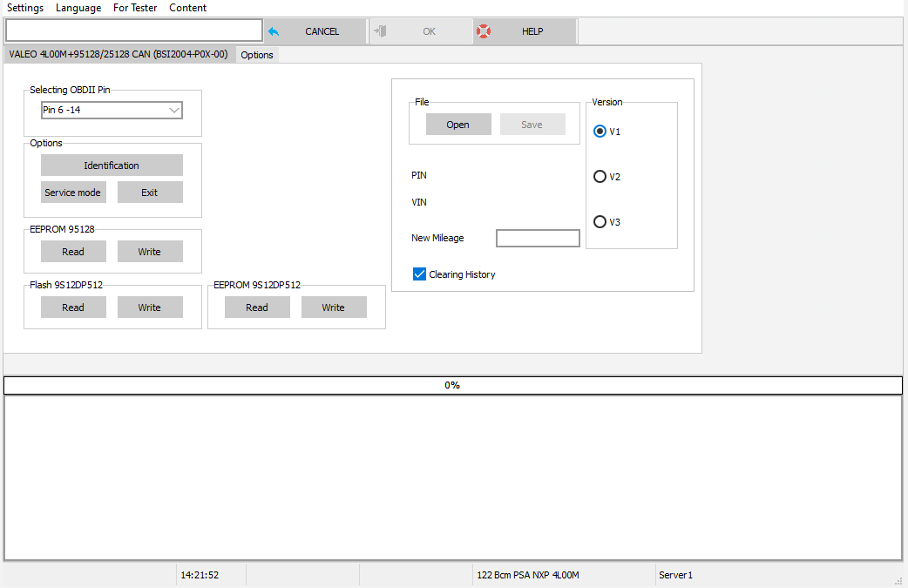Image resolution: width=908 pixels, height=588 pixels.
Task: Select the V2 version radio button
Action: 600,177
